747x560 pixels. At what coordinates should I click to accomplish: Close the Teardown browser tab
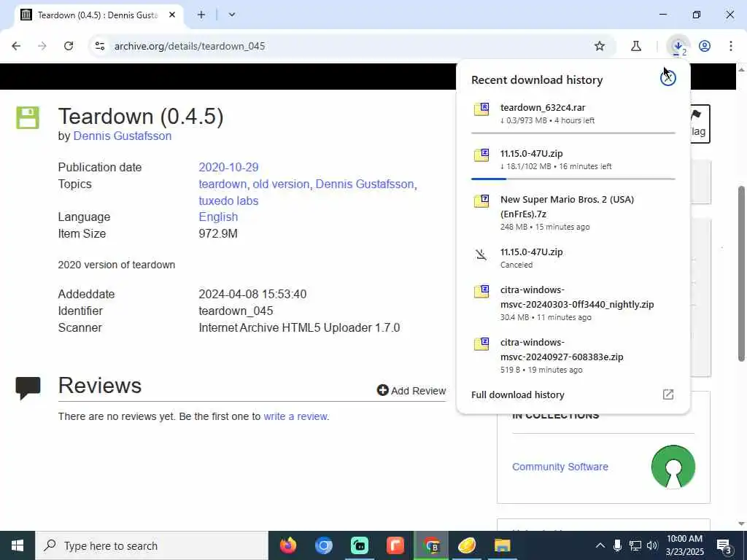[x=172, y=15]
